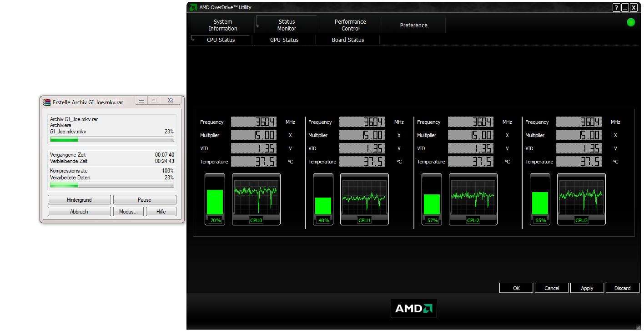This screenshot has height=331, width=644.
Task: Switch to GPU Status sub-tab
Action: click(x=284, y=40)
